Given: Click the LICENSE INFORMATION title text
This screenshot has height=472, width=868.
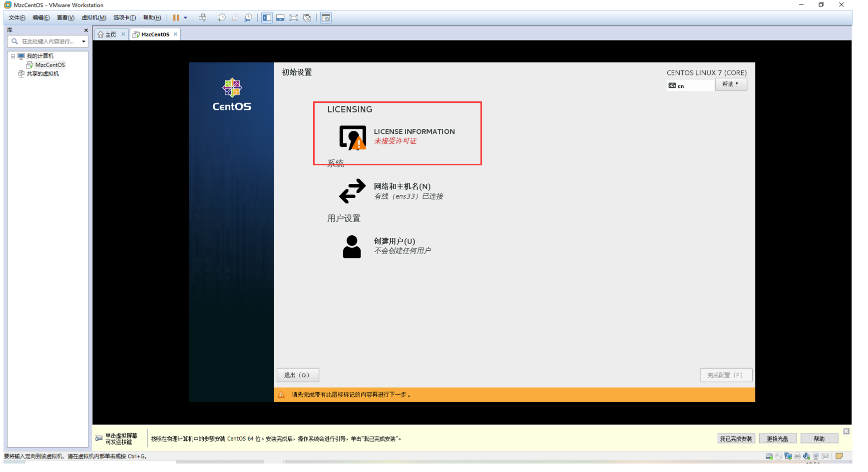Looking at the screenshot, I should pos(414,131).
